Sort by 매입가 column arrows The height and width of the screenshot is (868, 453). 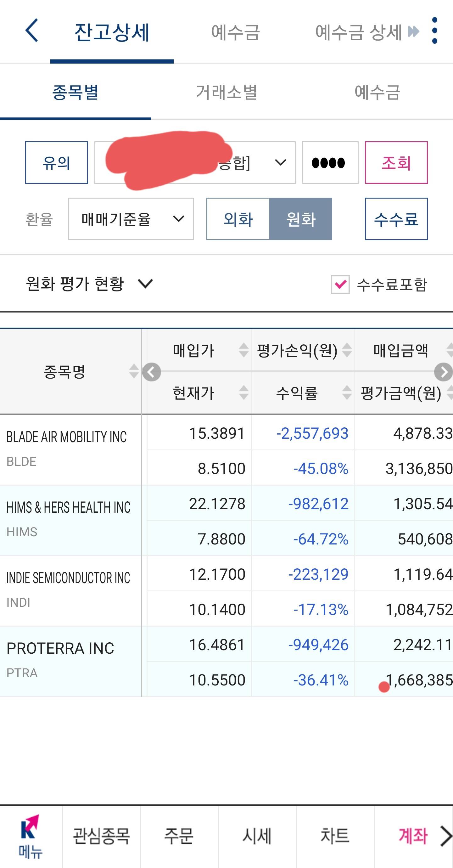(243, 350)
